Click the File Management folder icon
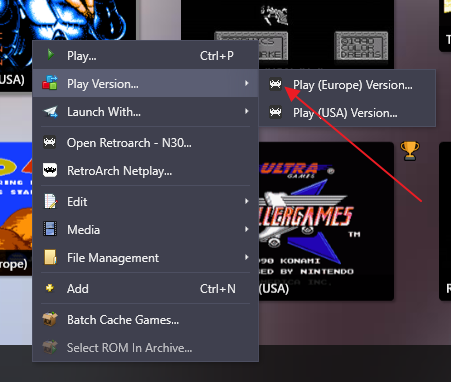451x382 pixels. coord(50,257)
